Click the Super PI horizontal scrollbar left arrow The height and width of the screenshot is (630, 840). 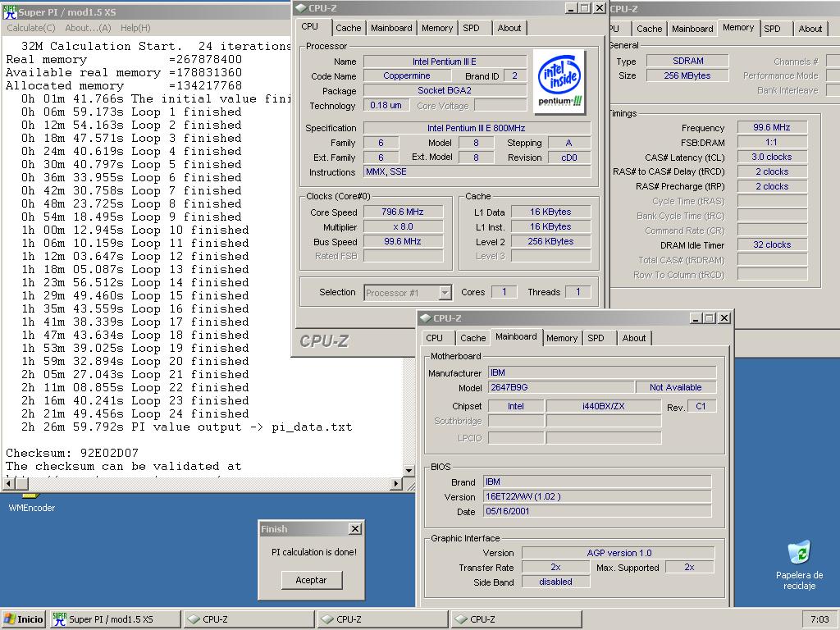(8, 483)
